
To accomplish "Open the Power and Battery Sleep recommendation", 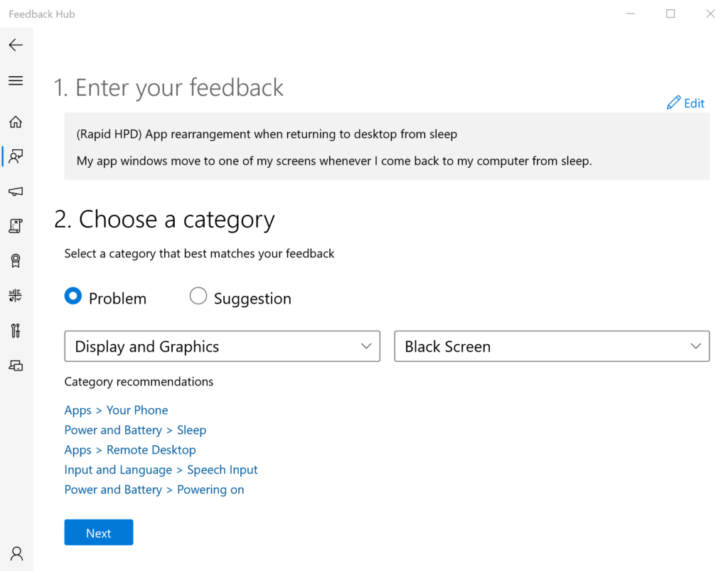I will pyautogui.click(x=135, y=429).
